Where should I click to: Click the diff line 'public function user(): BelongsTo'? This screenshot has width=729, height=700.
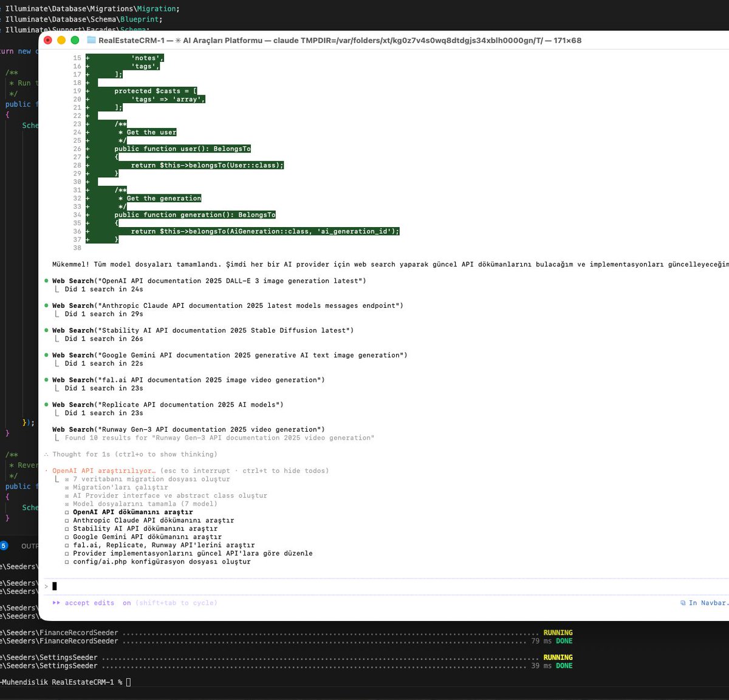click(x=182, y=149)
